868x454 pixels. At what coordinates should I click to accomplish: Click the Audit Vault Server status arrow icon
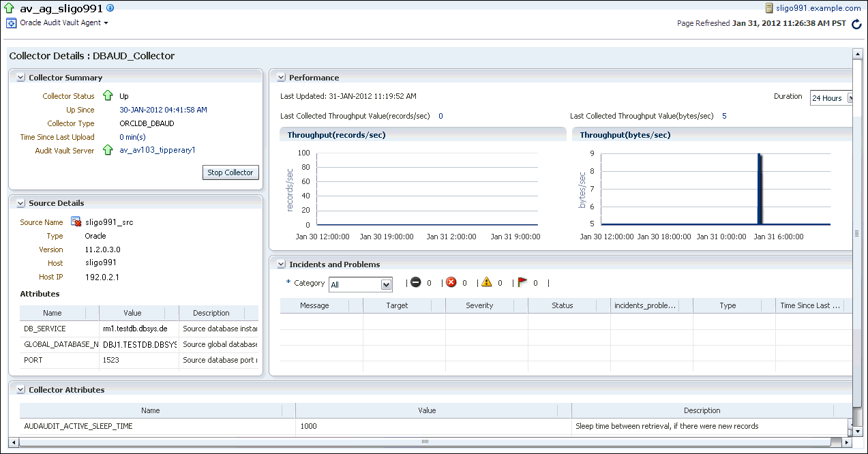[x=108, y=150]
